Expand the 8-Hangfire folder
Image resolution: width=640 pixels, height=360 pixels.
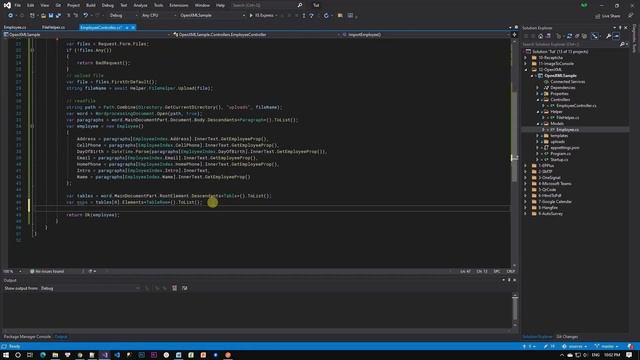(526, 208)
